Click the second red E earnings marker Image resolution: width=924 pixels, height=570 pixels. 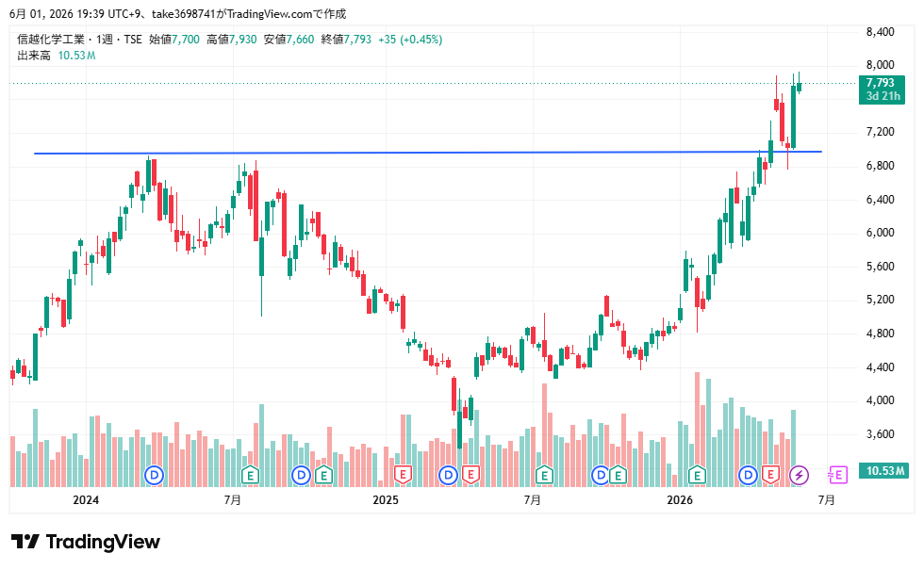tap(470, 475)
